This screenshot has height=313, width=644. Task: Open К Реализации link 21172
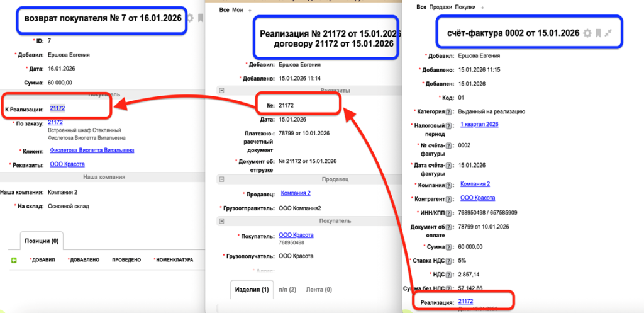[57, 109]
